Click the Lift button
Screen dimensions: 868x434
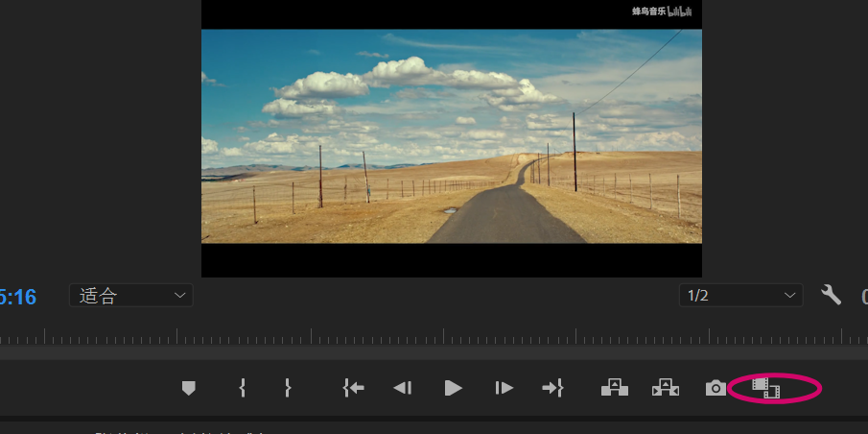(615, 388)
